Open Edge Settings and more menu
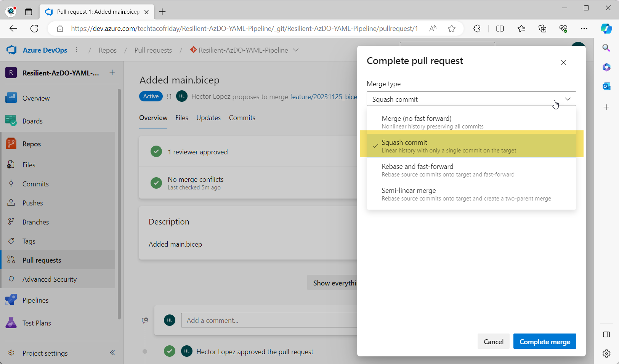This screenshot has width=619, height=364. 584,29
